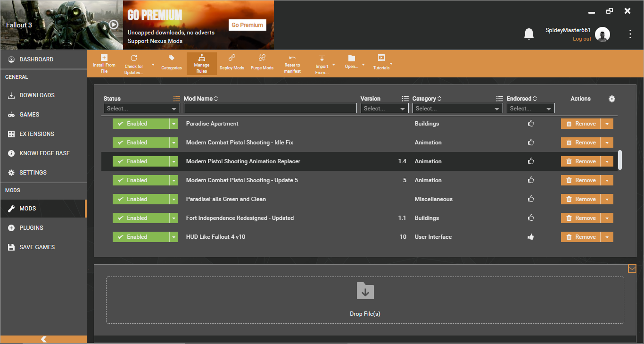Open the Tutorials toolbar item

click(x=381, y=62)
